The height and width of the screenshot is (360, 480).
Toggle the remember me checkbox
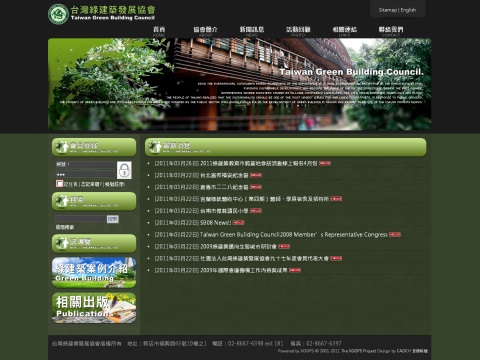(x=59, y=183)
